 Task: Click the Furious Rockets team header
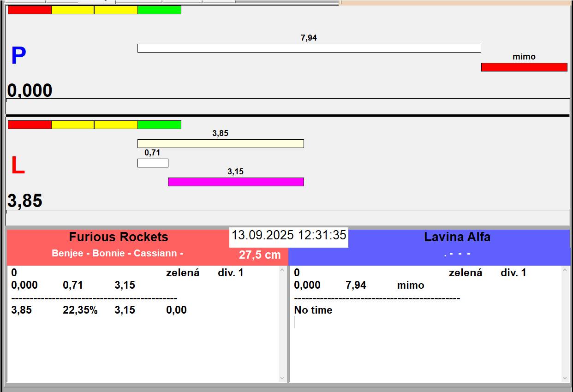pyautogui.click(x=119, y=237)
